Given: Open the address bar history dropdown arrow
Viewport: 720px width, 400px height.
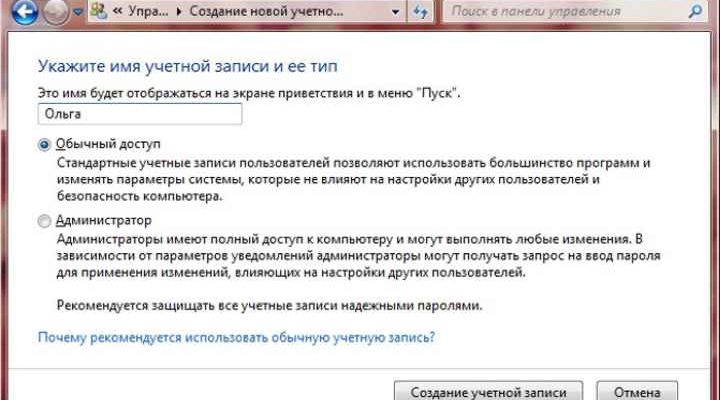Looking at the screenshot, I should pyautogui.click(x=395, y=12).
